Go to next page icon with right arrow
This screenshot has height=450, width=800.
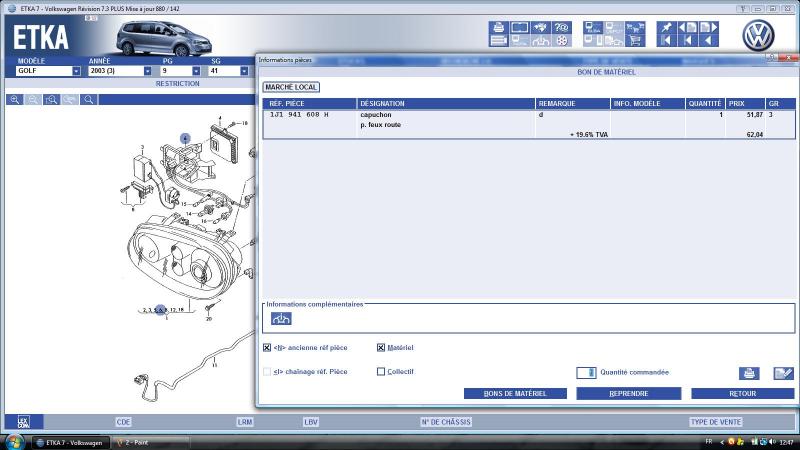click(709, 28)
